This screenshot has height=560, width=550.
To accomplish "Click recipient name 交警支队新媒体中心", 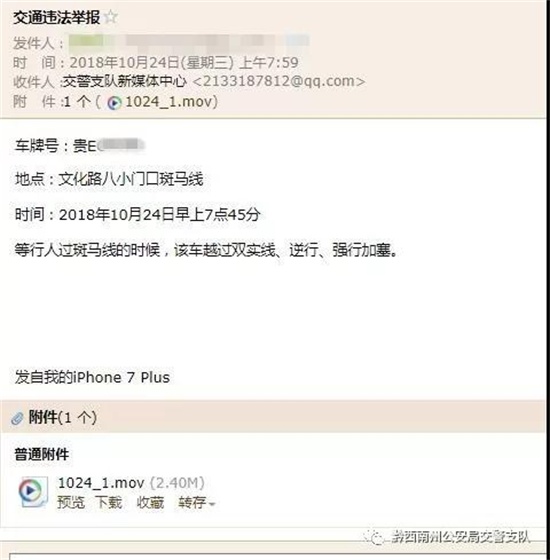I will pos(125,81).
